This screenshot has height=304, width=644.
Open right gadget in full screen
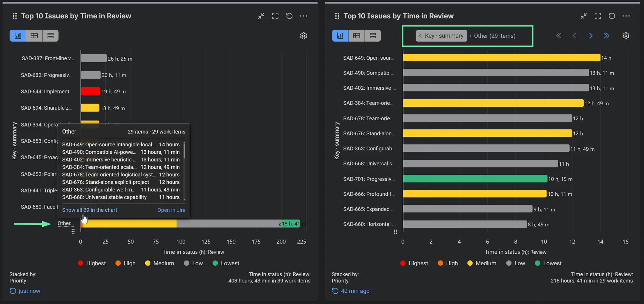point(598,16)
